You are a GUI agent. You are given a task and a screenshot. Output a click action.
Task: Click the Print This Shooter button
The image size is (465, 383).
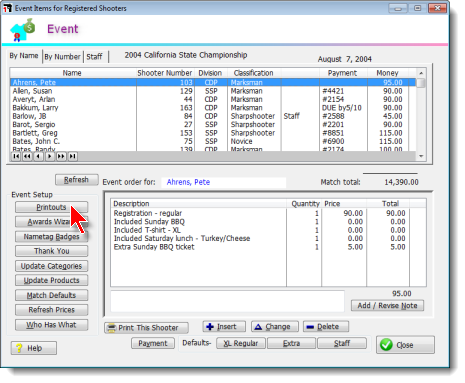(x=146, y=328)
